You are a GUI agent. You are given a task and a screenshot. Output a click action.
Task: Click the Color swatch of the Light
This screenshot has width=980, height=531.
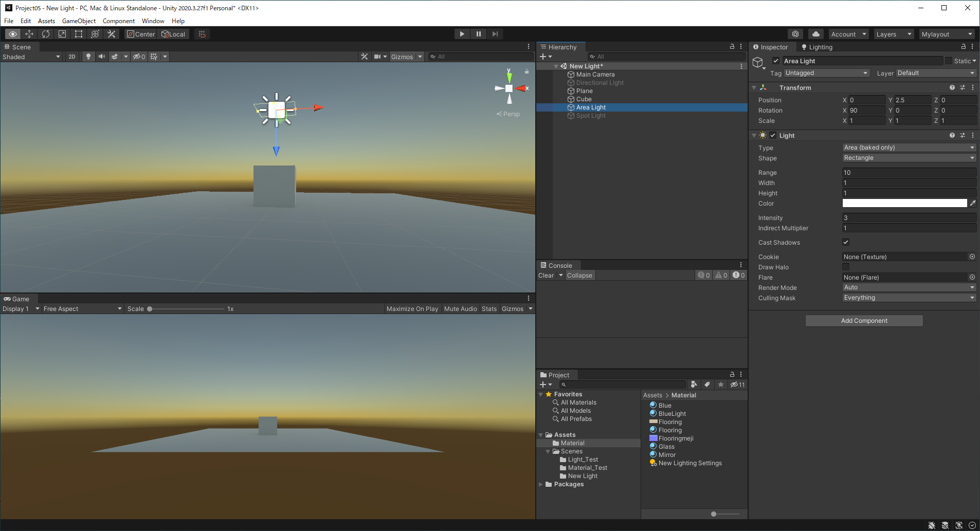click(x=904, y=203)
